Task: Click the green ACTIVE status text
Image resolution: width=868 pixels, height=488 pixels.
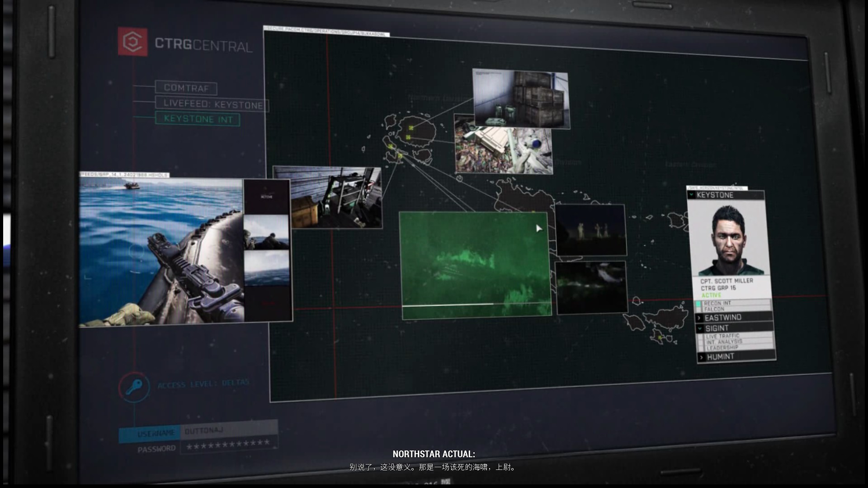Action: coord(711,295)
